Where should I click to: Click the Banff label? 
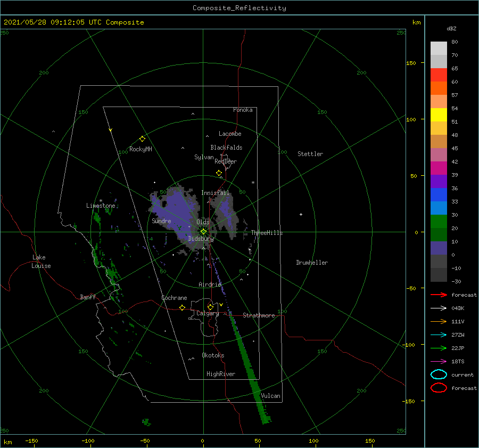[88, 297]
